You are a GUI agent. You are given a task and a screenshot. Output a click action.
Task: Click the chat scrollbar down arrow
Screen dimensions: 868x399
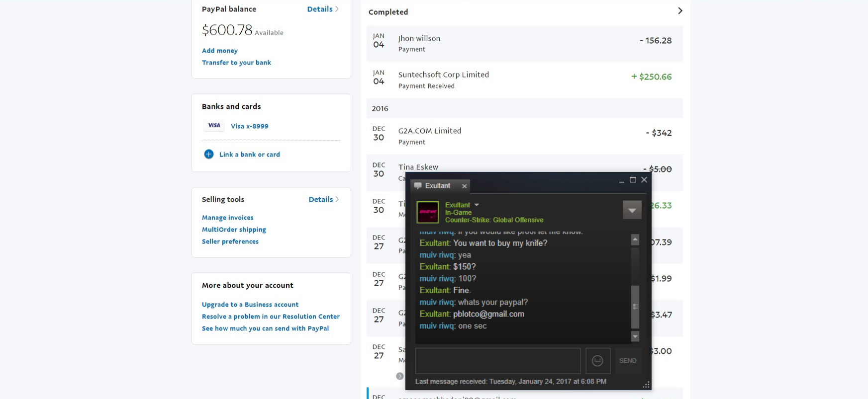[635, 336]
